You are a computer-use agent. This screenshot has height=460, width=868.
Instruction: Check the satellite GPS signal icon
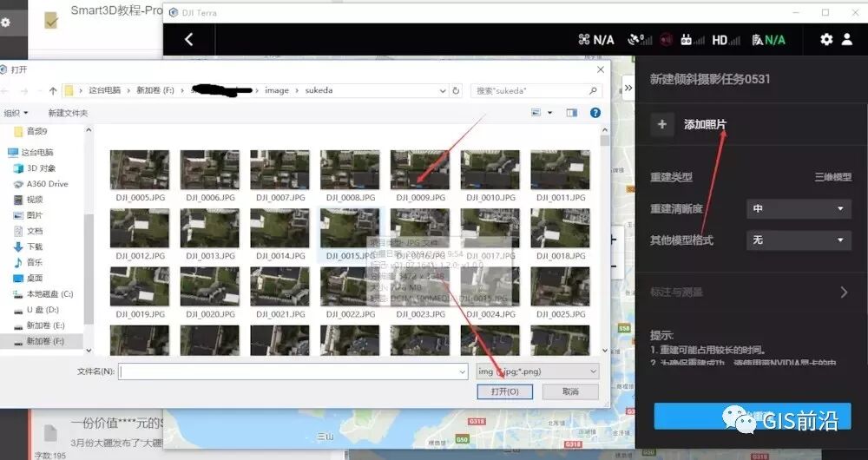pyautogui.click(x=640, y=40)
